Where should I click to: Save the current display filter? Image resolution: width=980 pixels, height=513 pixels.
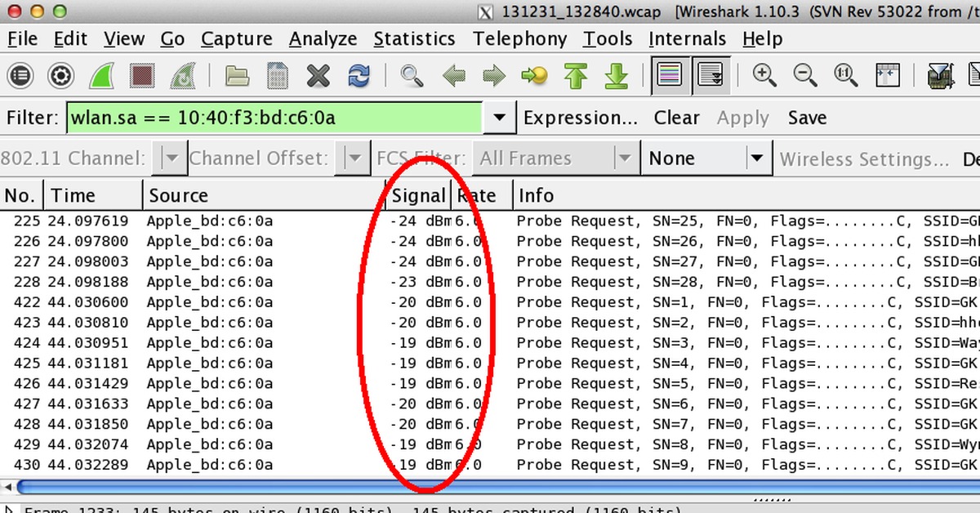(807, 118)
